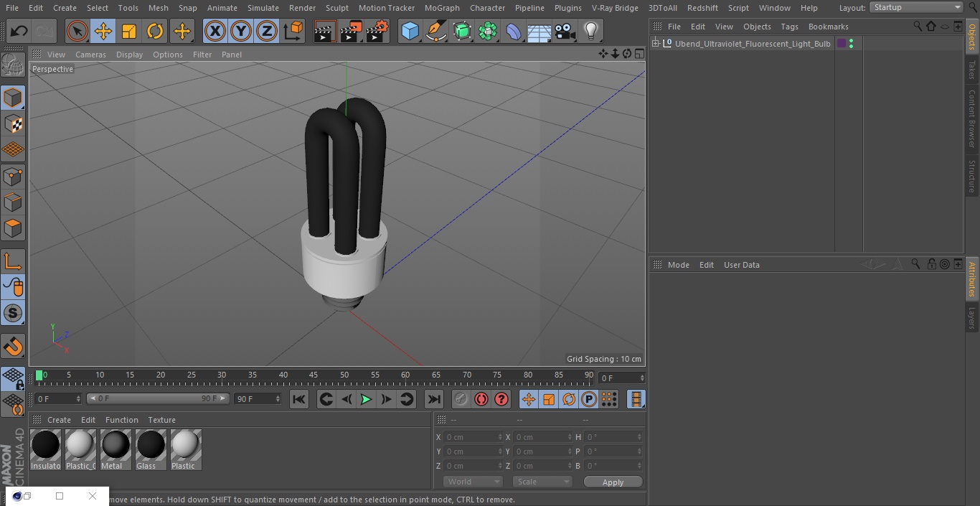Select the Glass material thumbnail
Viewport: 980px width, 506px height.
[x=151, y=450]
